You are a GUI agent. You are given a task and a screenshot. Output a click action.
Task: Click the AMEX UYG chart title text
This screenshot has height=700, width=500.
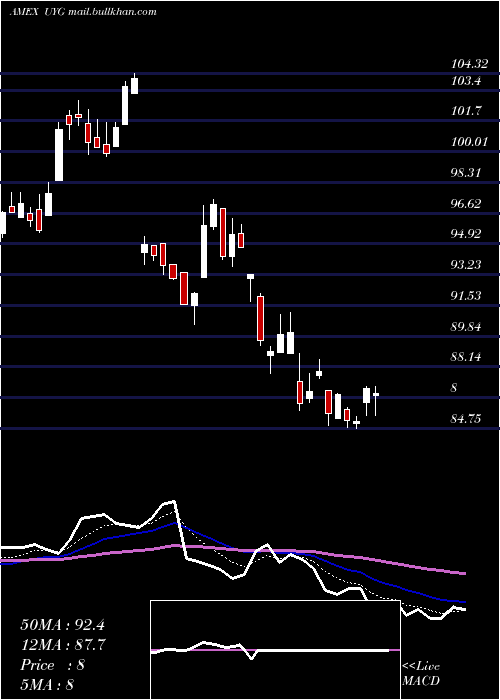(x=83, y=12)
